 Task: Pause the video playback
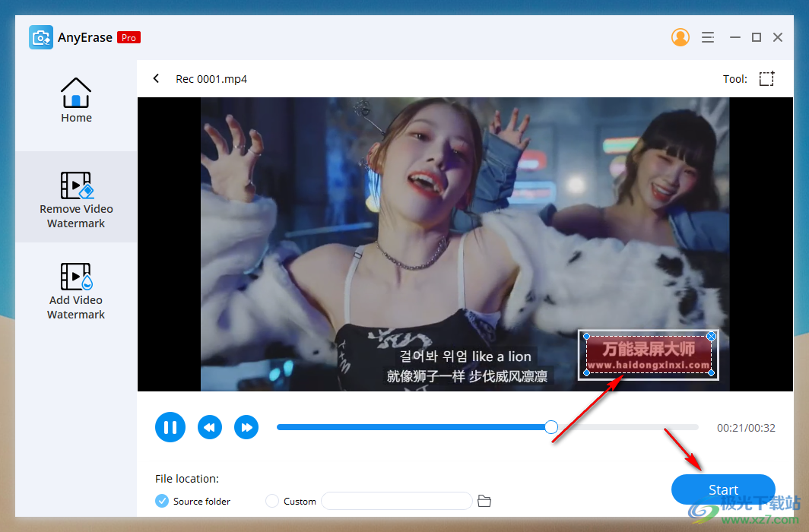(170, 427)
